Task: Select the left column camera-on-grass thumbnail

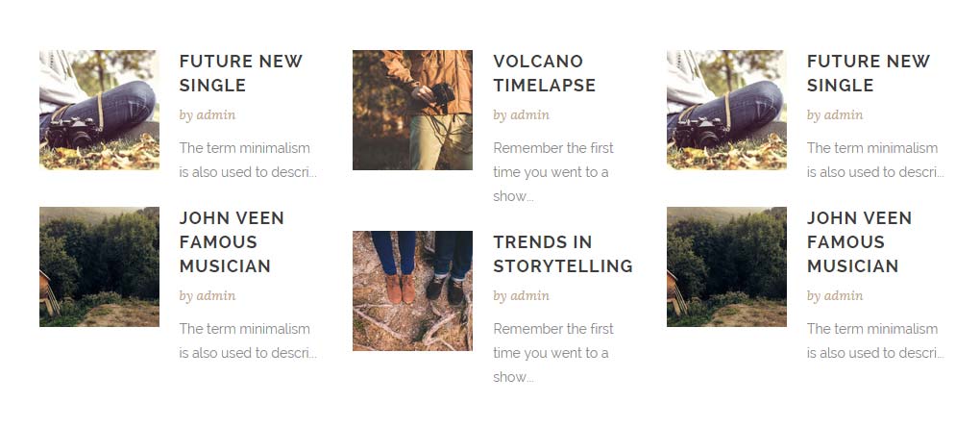Action: point(99,110)
